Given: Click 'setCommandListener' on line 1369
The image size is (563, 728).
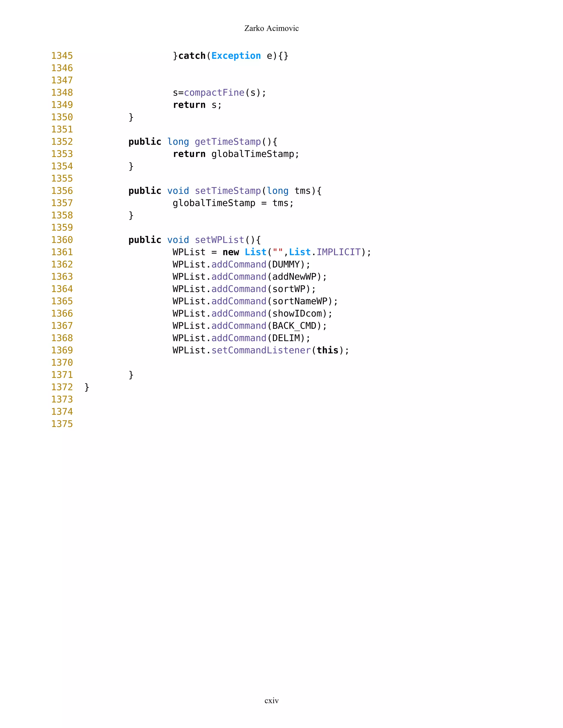Looking at the screenshot, I should point(261,350).
